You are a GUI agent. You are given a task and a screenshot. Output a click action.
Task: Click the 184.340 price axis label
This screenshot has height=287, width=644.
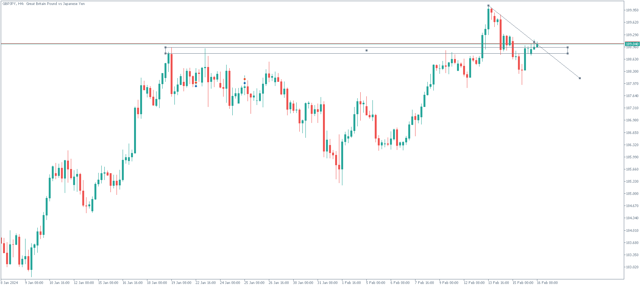click(x=632, y=218)
